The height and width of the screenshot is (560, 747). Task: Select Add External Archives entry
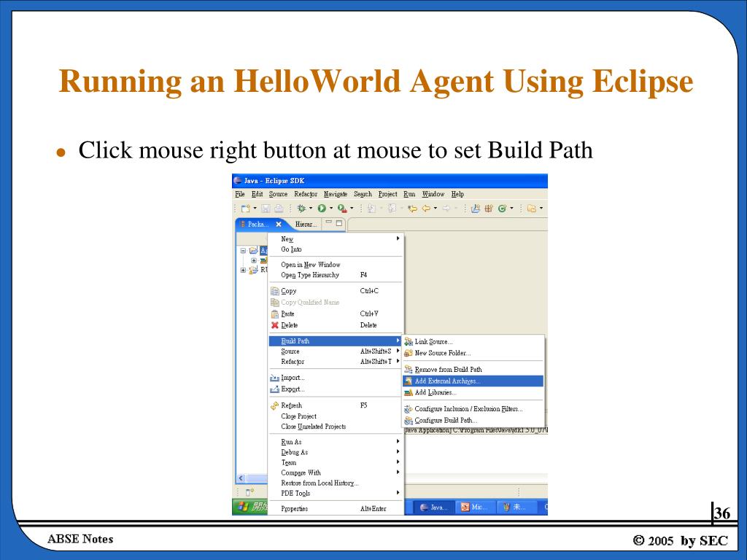tap(473, 381)
